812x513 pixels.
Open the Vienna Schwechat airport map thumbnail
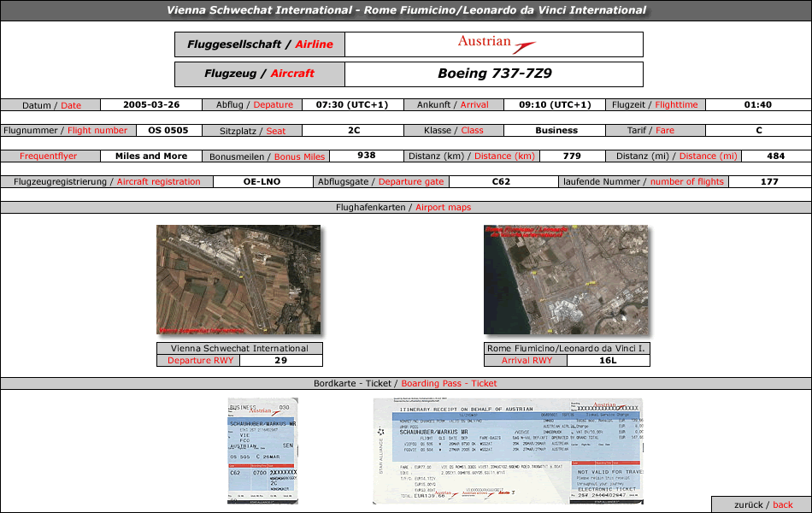click(238, 280)
